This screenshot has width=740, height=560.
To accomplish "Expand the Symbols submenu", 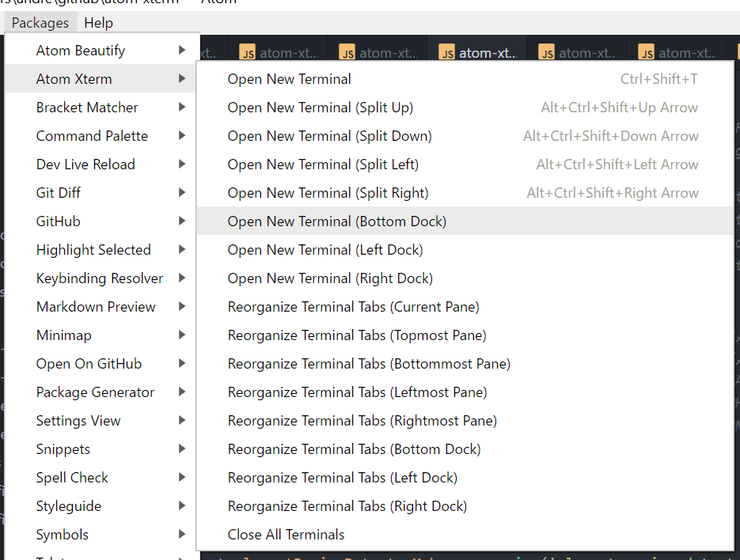I will pyautogui.click(x=100, y=535).
